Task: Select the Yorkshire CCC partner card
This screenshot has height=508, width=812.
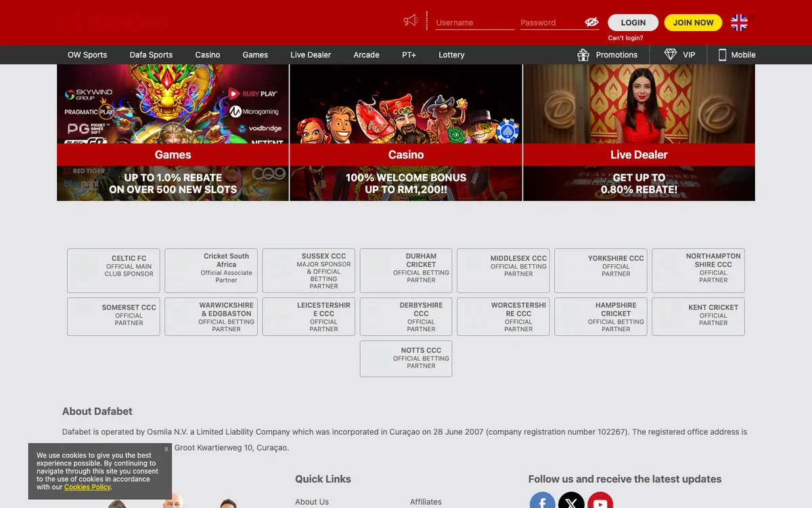Action: click(601, 270)
